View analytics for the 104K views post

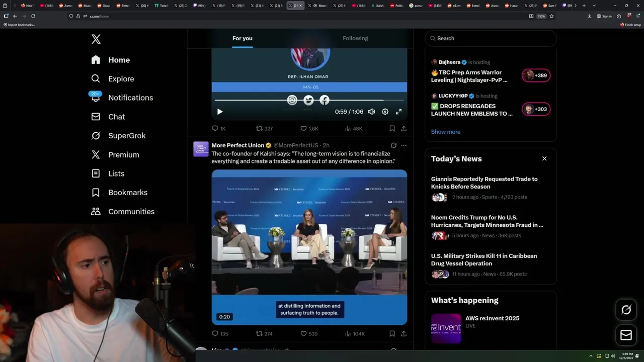(355, 334)
